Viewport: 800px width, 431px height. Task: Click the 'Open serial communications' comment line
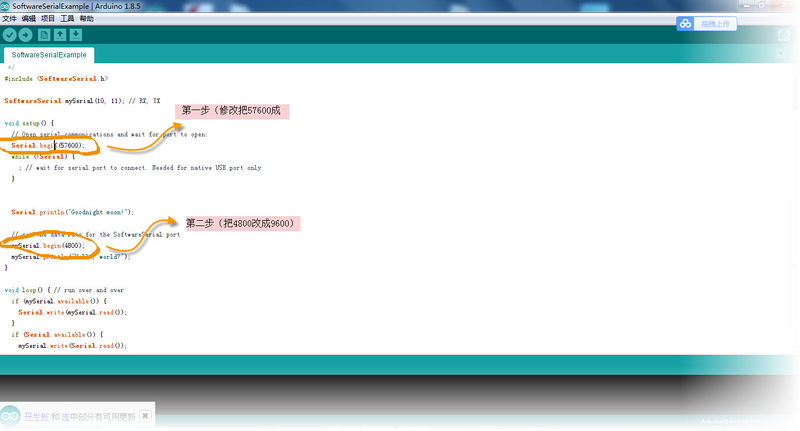coord(109,135)
